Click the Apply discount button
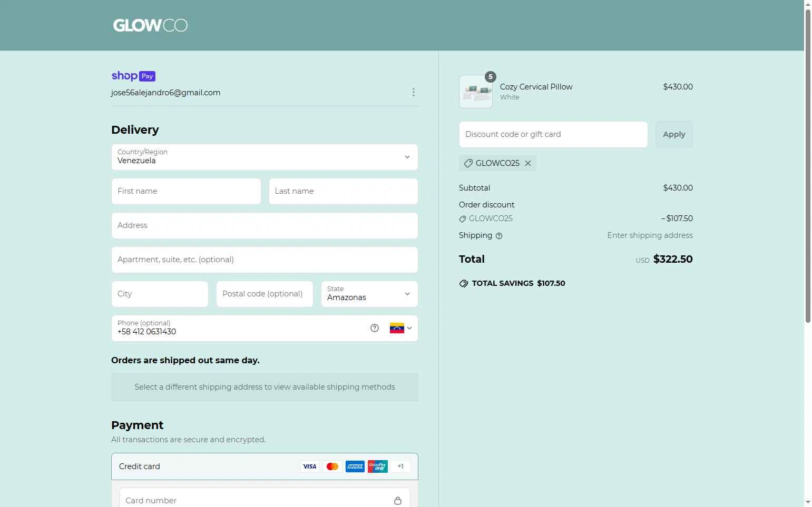The height and width of the screenshot is (507, 812). (674, 134)
